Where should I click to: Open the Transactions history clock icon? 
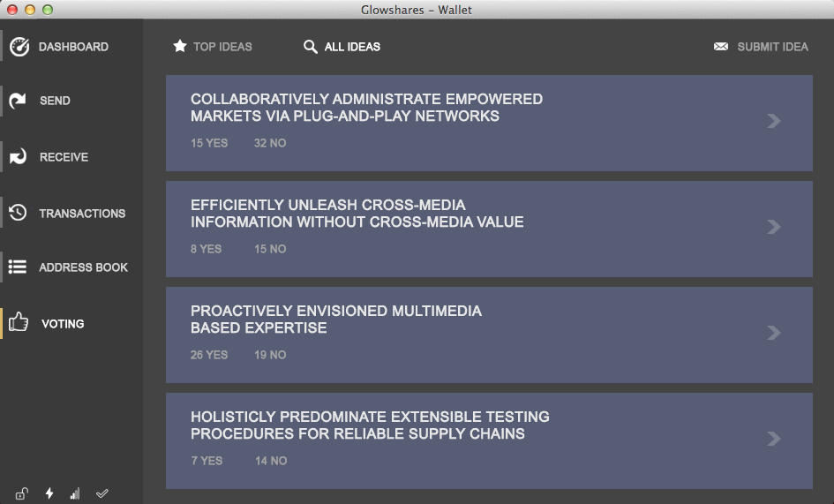coord(18,213)
